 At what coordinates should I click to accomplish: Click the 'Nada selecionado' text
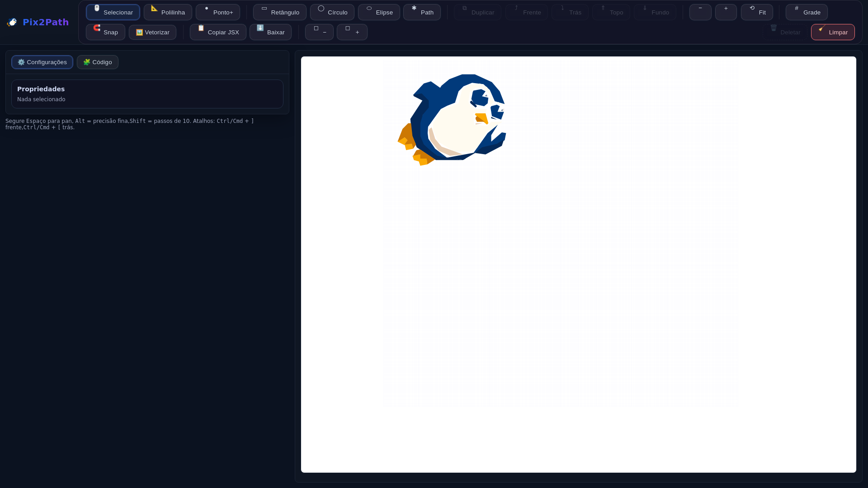[x=41, y=99]
